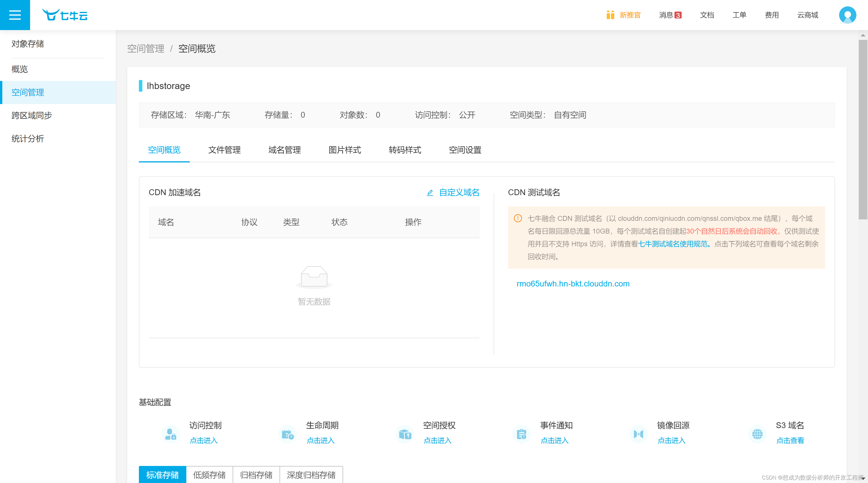
Task: Open 新推官 in the top bar
Action: coord(630,15)
